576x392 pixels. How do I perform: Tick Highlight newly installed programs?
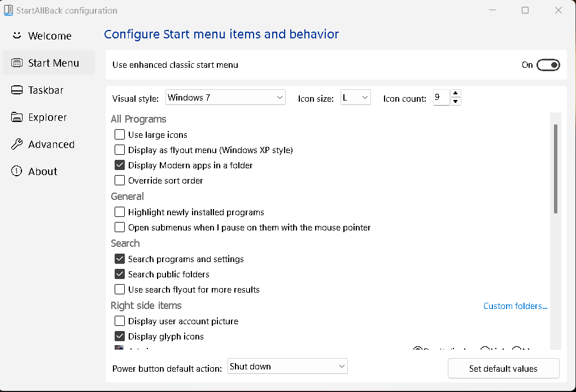(120, 212)
